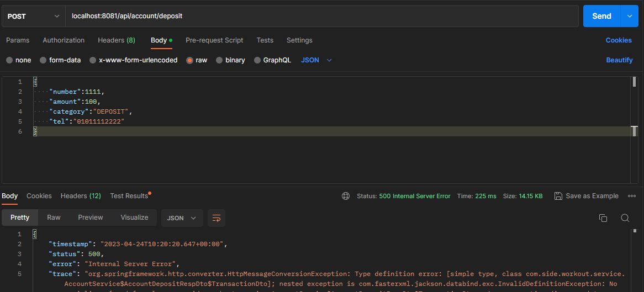Image resolution: width=644 pixels, height=292 pixels.
Task: Click the "amount":100 line in request body
Action: pos(74,102)
